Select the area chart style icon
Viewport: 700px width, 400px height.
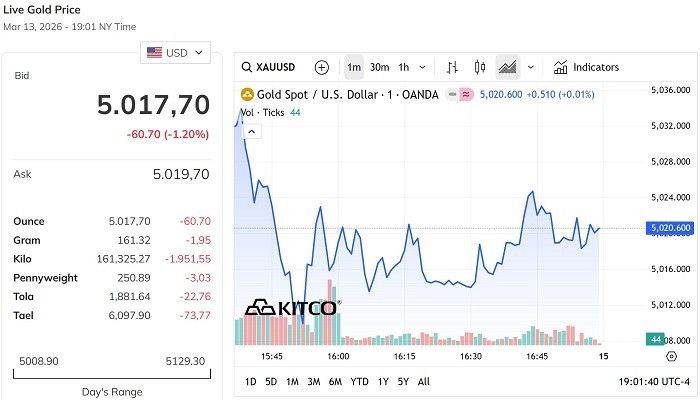point(507,67)
